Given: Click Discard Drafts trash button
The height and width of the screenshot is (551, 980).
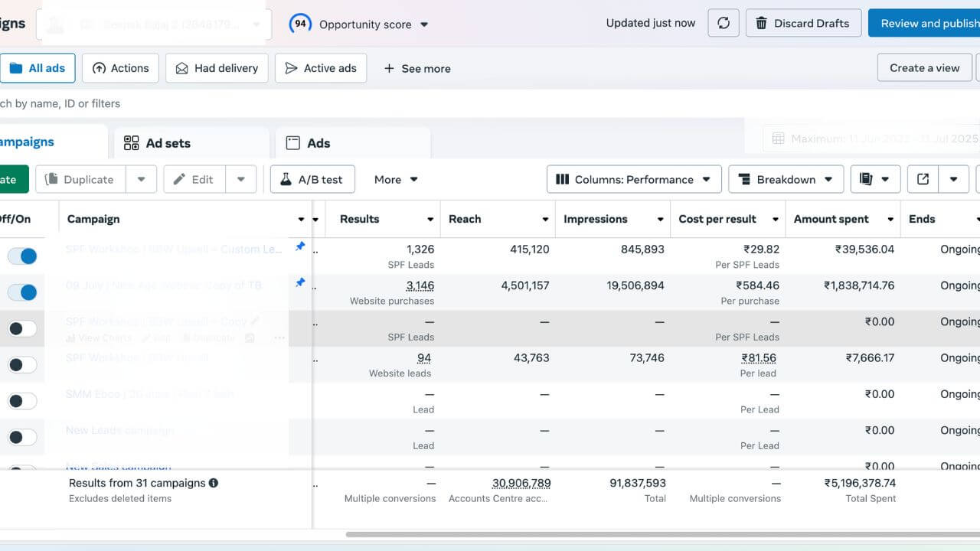Looking at the screenshot, I should coord(803,24).
